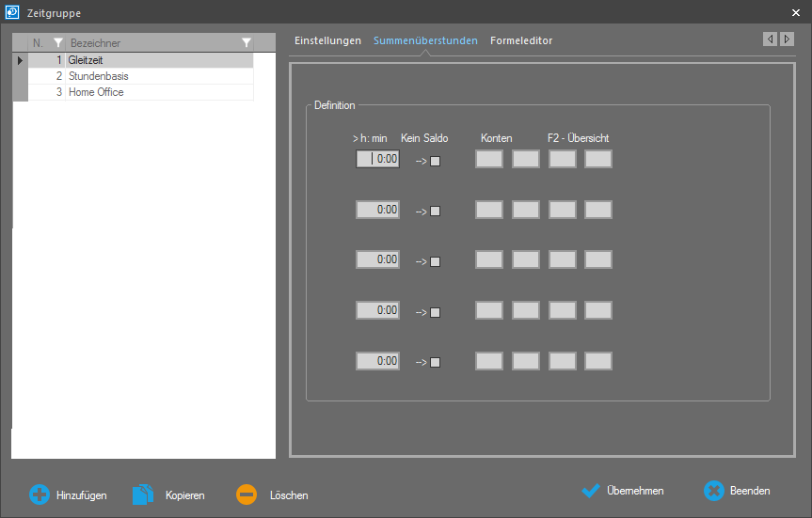This screenshot has width=812, height=518.
Task: Click the second row h:min time field
Action: pos(377,210)
